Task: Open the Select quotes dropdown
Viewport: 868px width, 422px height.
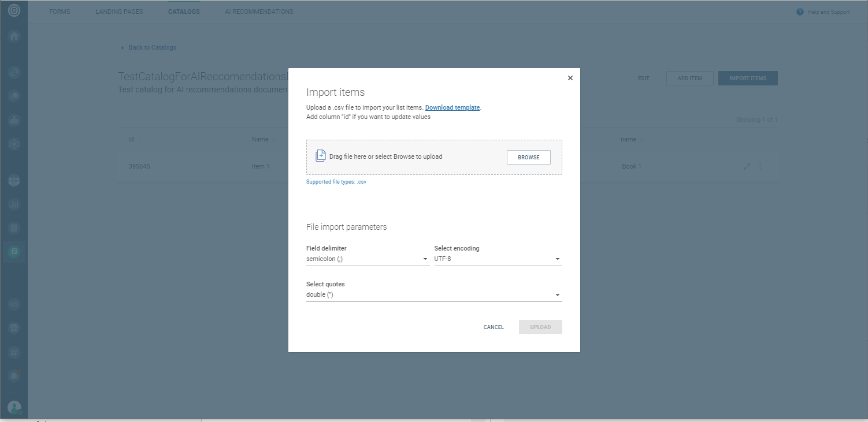Action: pyautogui.click(x=433, y=295)
